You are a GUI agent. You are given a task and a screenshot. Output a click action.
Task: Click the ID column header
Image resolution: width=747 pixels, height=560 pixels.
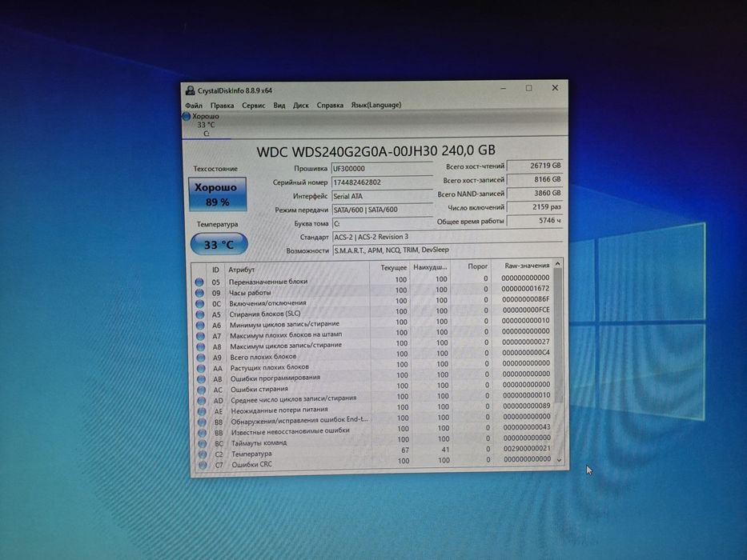tap(215, 270)
